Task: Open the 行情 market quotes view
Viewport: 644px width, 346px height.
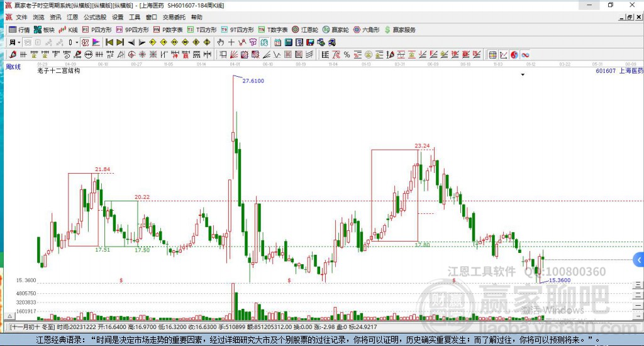Action: [x=19, y=30]
